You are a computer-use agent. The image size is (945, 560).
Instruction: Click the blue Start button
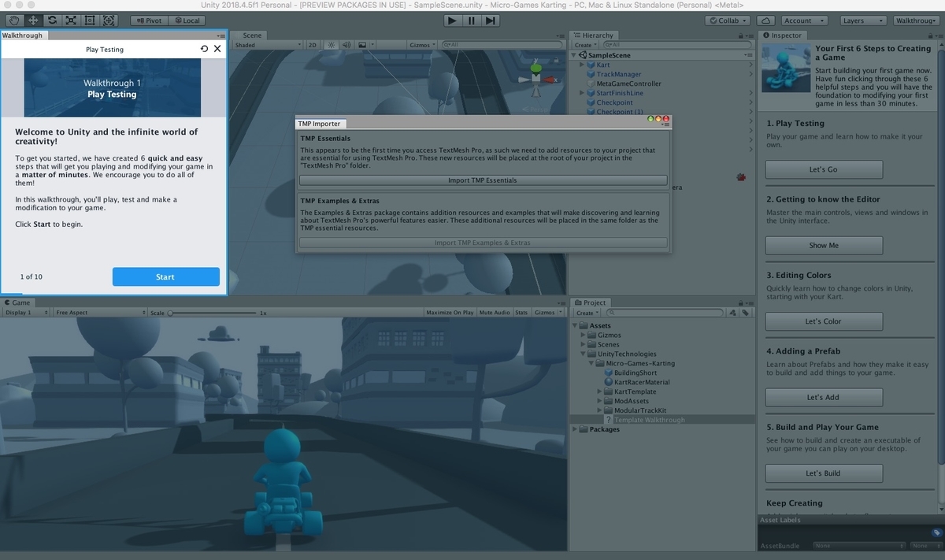click(165, 276)
